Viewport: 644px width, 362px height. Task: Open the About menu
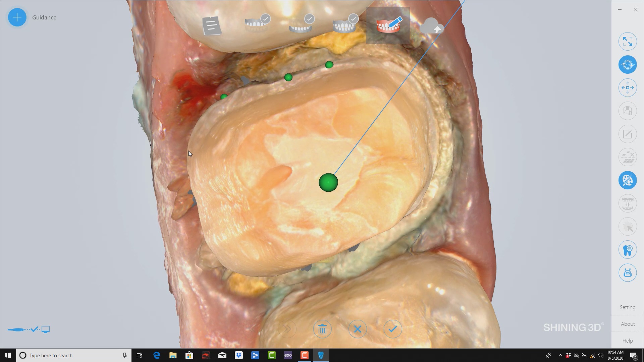[x=627, y=324]
